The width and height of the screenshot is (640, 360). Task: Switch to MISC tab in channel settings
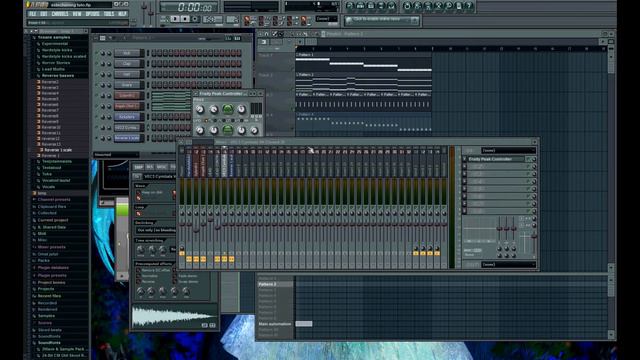pos(162,167)
